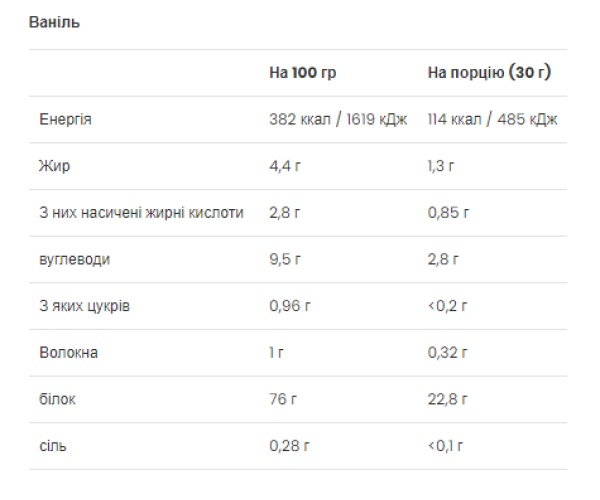This screenshot has height=500, width=600.
Task: Click the "сіль" row label
Action: (x=54, y=446)
